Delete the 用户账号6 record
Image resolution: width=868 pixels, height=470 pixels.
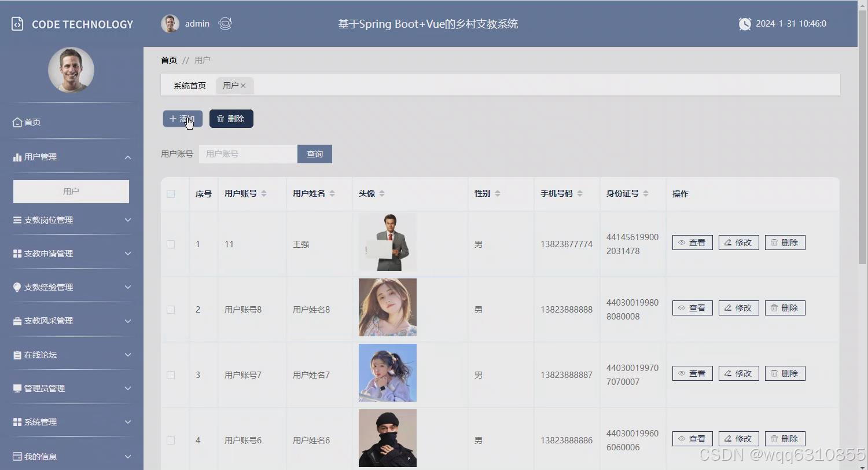pos(785,439)
